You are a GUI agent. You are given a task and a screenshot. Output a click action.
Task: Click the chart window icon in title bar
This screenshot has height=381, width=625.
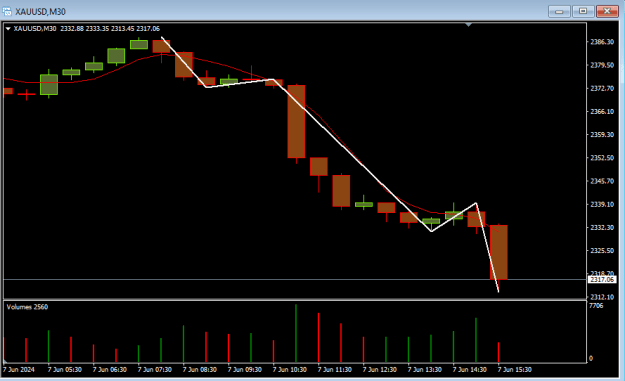pos(7,11)
